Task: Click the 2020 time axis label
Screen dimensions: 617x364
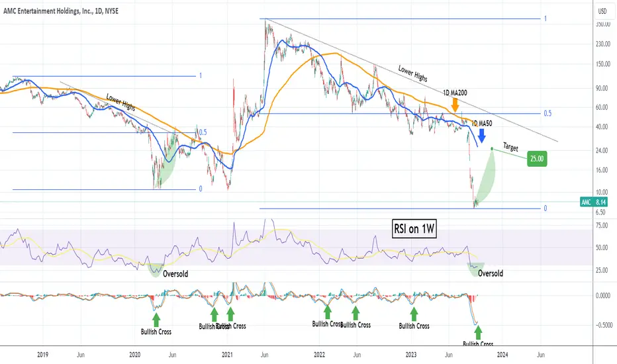Action: (x=134, y=355)
